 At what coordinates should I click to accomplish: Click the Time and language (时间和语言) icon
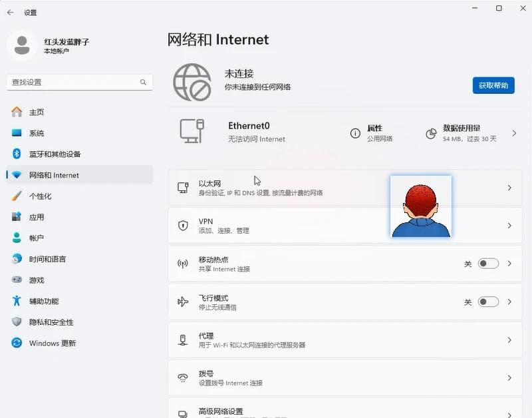[17, 259]
